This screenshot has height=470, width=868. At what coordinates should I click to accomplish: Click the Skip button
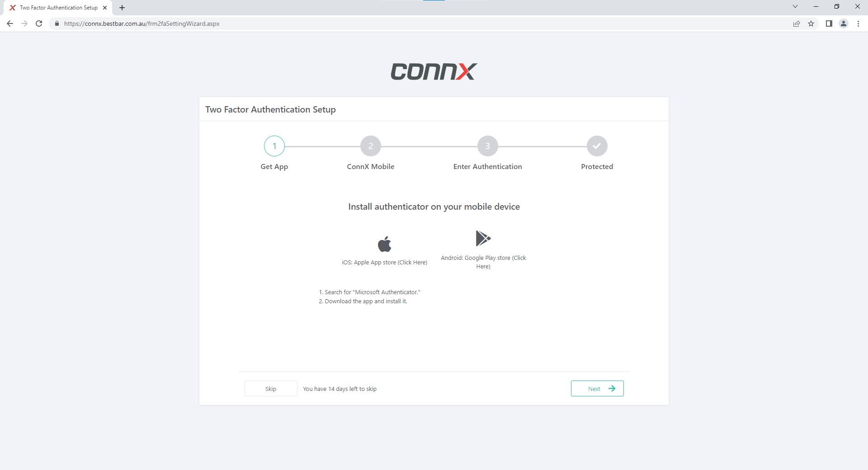[x=271, y=389]
